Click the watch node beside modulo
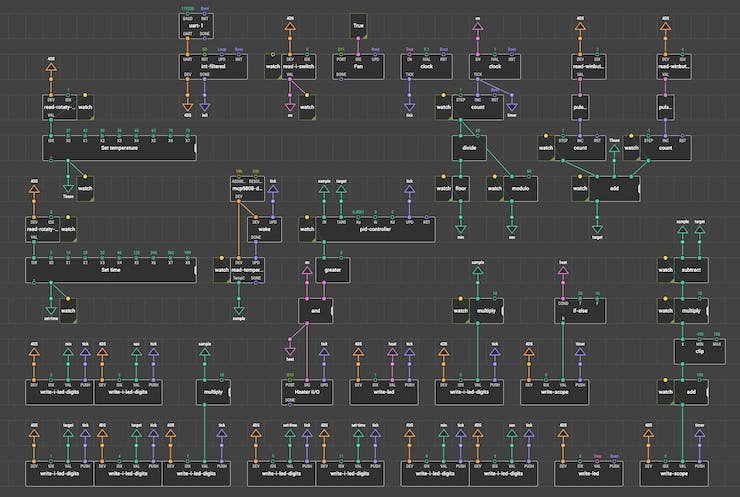 click(x=495, y=188)
